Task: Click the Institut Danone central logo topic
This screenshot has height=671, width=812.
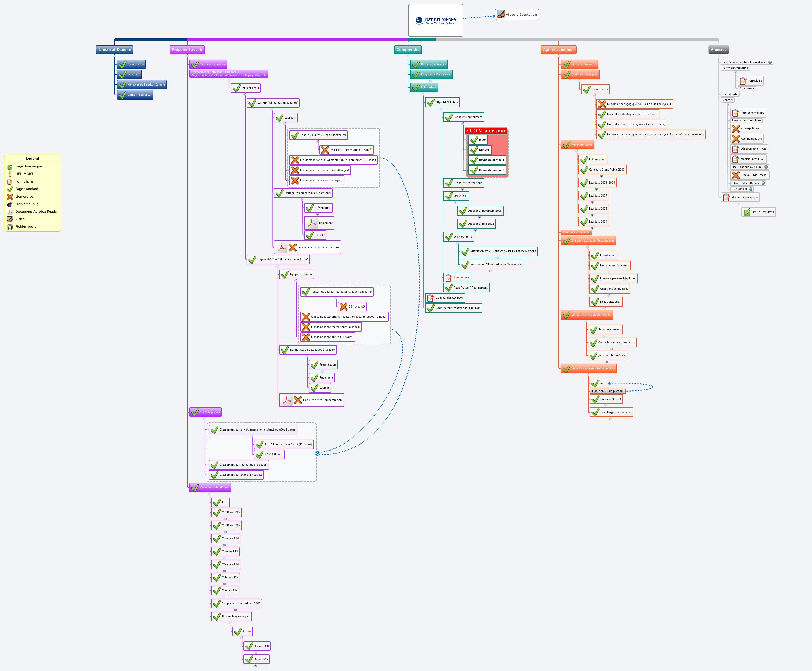Action: click(435, 21)
